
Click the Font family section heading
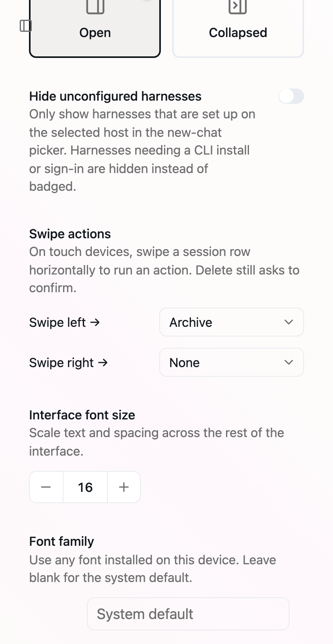click(x=62, y=541)
